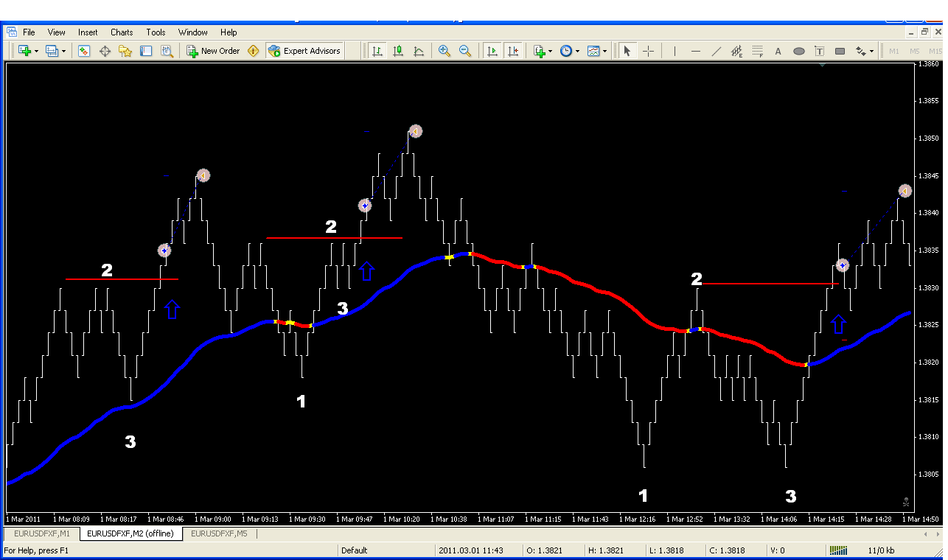Image resolution: width=948 pixels, height=560 pixels.
Task: Toggle the Market Watch window icon
Action: pos(84,51)
